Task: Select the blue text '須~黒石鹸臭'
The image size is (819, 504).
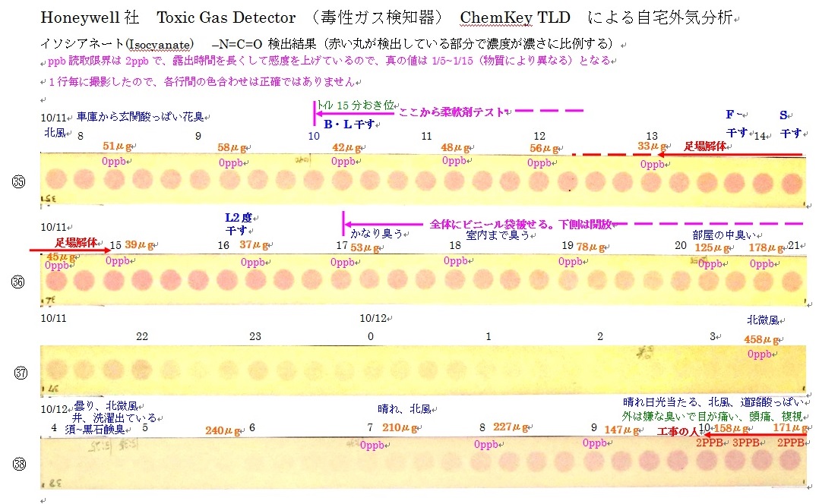Action: point(94,430)
